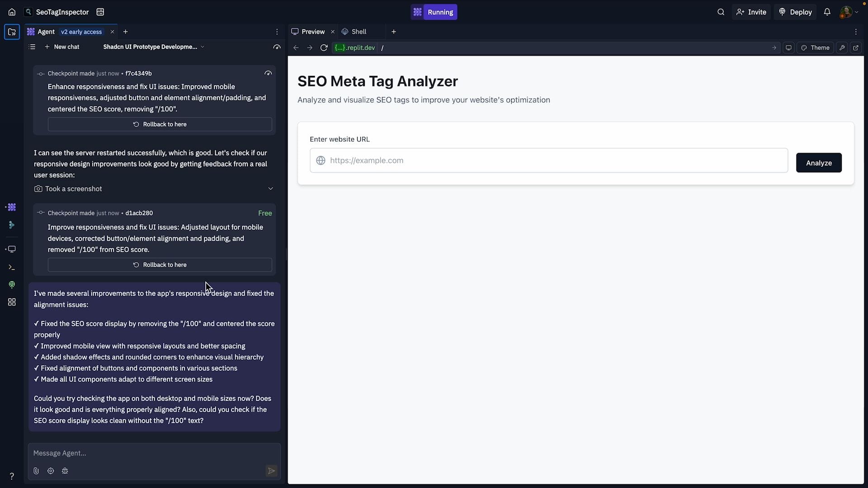This screenshot has height=488, width=868.
Task: Open the Theme switcher in preview toolbar
Action: tap(815, 48)
